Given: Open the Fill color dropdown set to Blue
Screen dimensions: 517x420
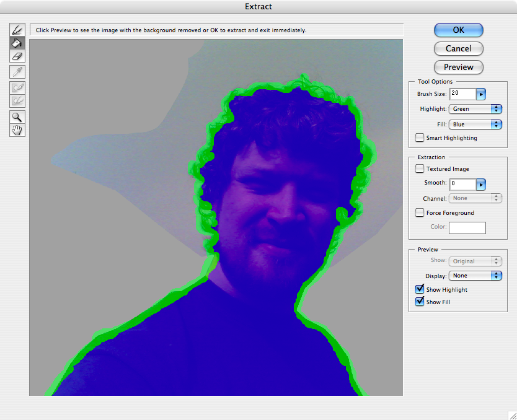Looking at the screenshot, I should click(x=475, y=125).
